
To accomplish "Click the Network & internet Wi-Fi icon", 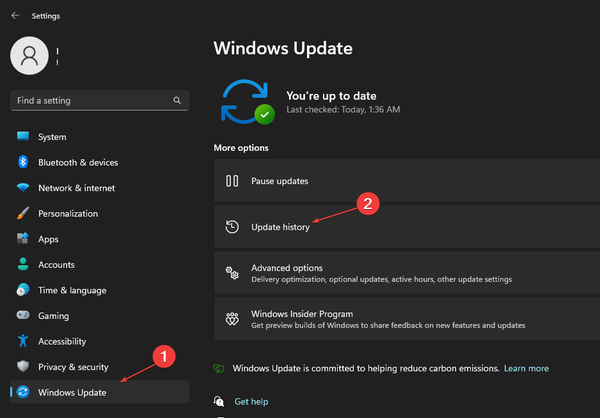I will pyautogui.click(x=22, y=188).
